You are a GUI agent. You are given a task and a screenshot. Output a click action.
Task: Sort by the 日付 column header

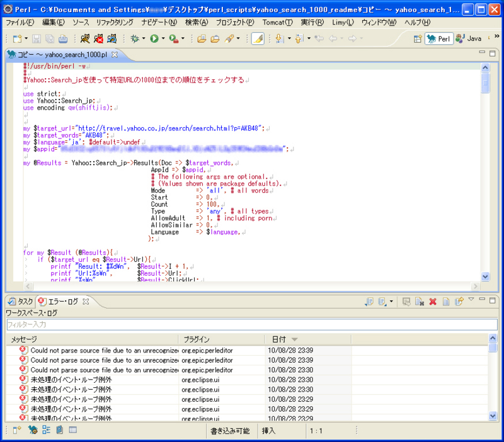click(x=308, y=339)
